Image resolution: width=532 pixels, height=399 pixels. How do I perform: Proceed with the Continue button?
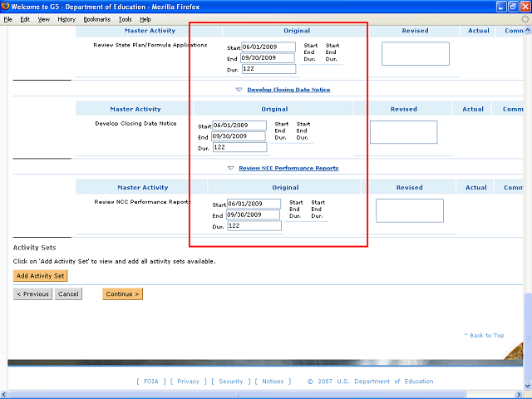pyautogui.click(x=122, y=294)
